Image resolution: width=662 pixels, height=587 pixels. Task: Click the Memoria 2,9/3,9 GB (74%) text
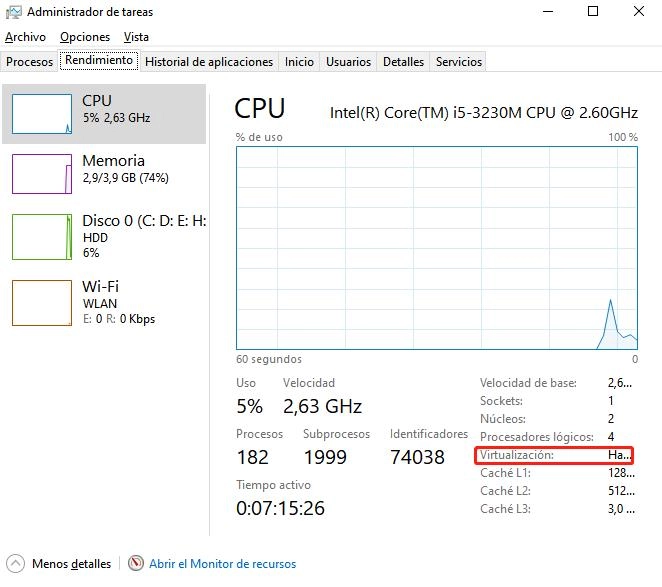[x=125, y=178]
